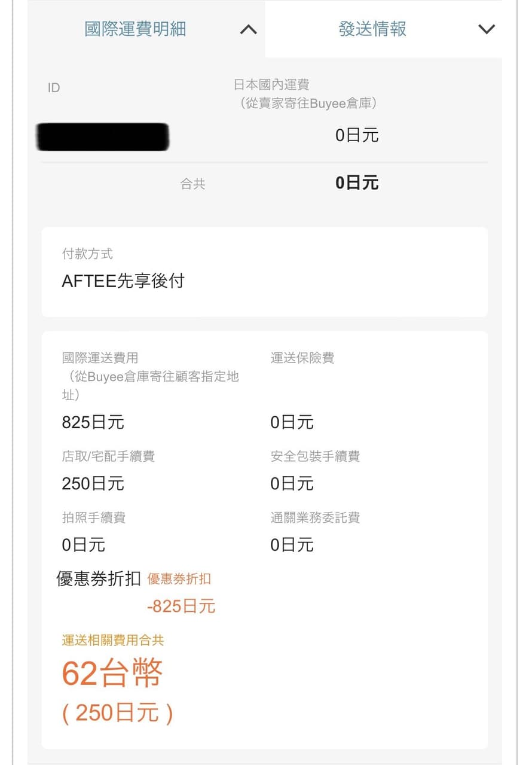Click the (250日元) total in yen
532x765 pixels.
117,713
